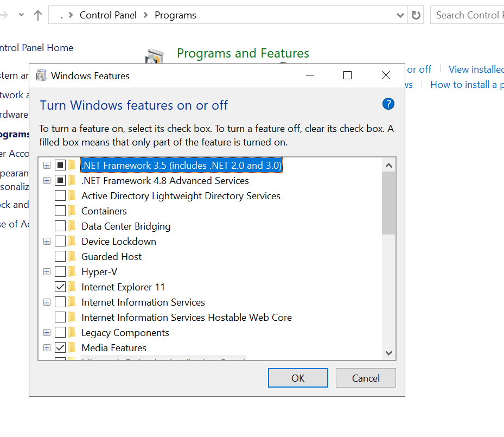Click the View installed updates link
This screenshot has width=504, height=437.
tap(476, 69)
